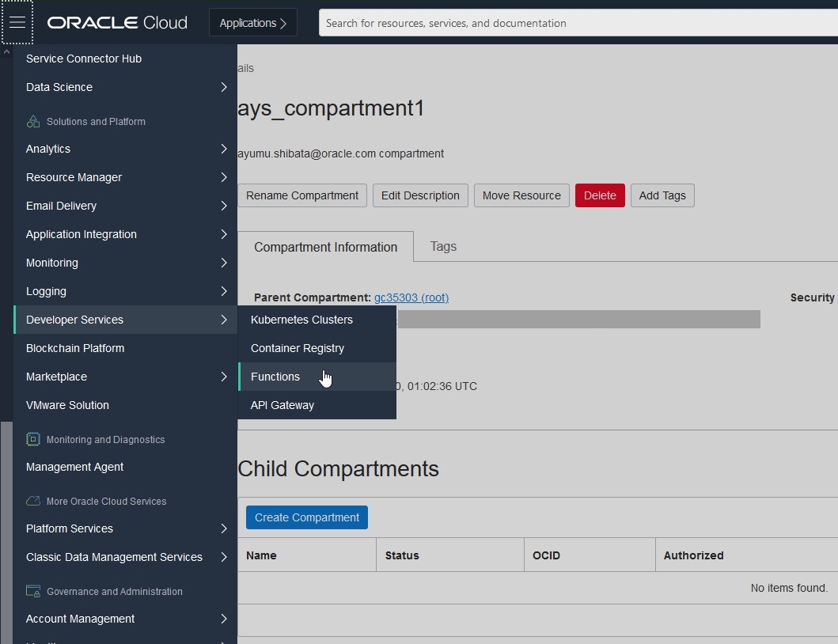This screenshot has height=644, width=838.
Task: Expand the Logging submenu arrow
Action: (224, 291)
